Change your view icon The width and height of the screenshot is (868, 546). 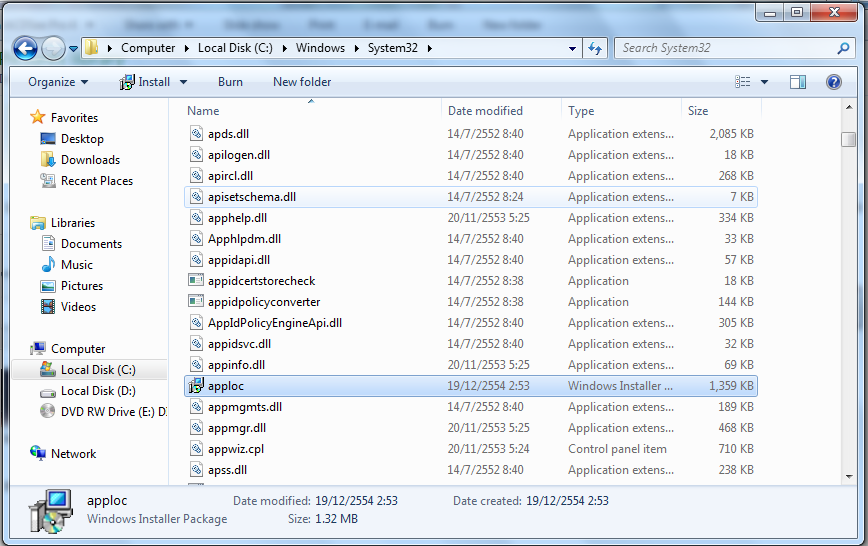pos(742,82)
